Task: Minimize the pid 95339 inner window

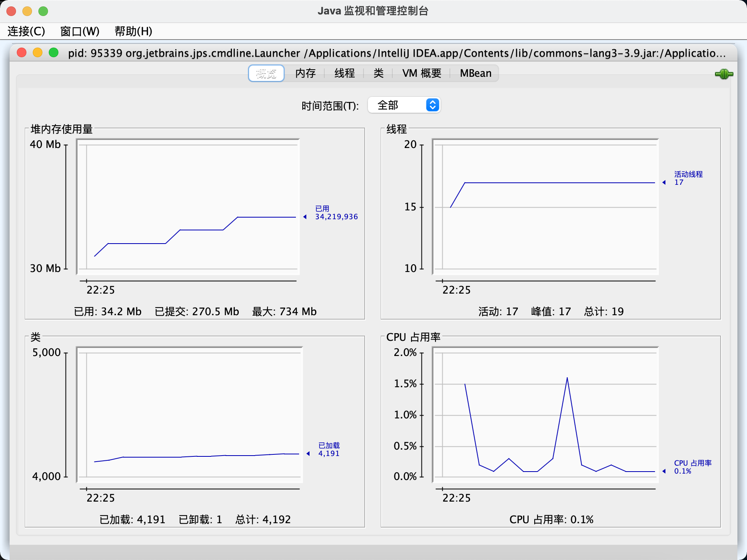Action: click(x=38, y=52)
